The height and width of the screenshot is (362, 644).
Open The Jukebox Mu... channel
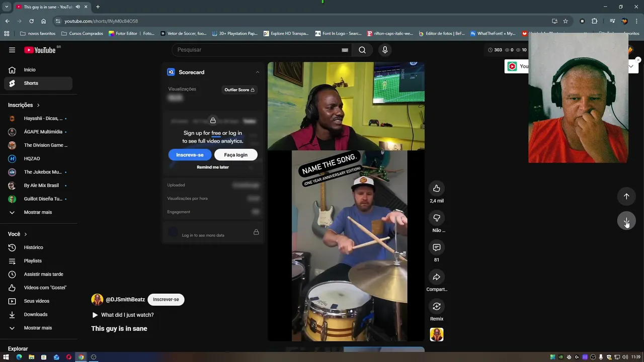(x=38, y=172)
